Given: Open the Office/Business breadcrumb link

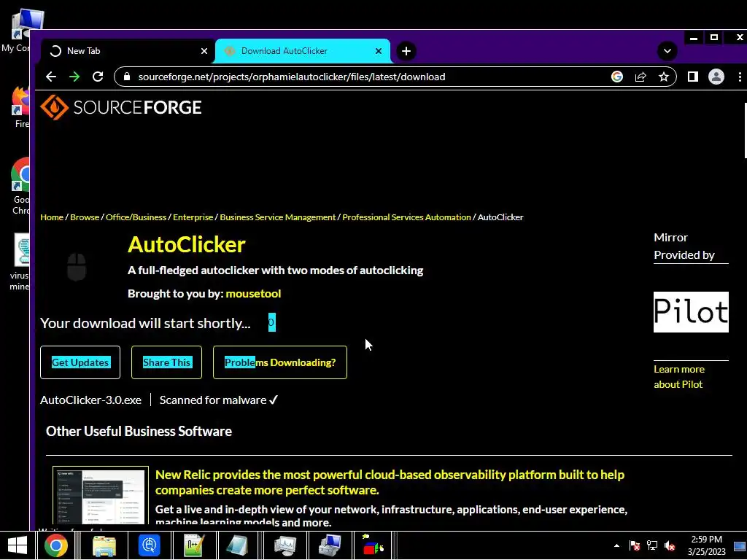Looking at the screenshot, I should click(136, 217).
